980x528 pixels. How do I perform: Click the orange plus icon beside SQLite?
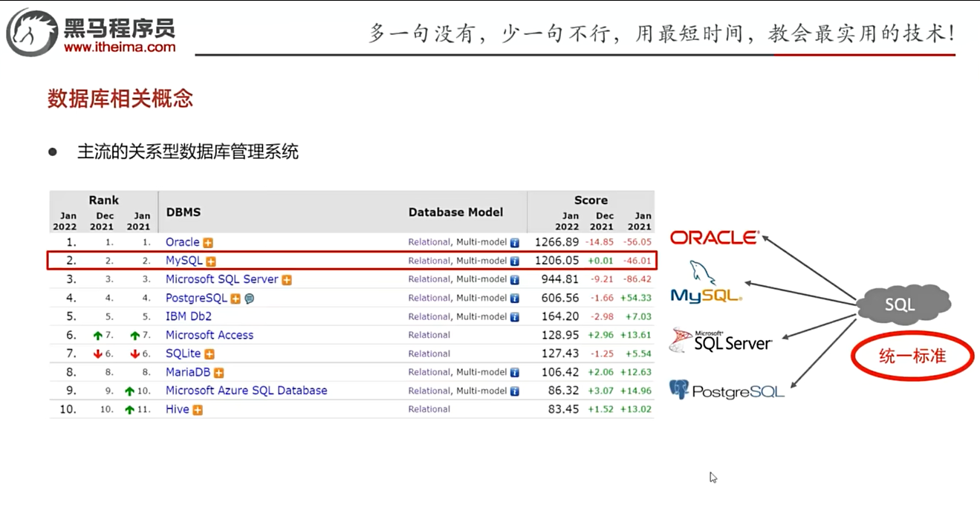(x=210, y=354)
